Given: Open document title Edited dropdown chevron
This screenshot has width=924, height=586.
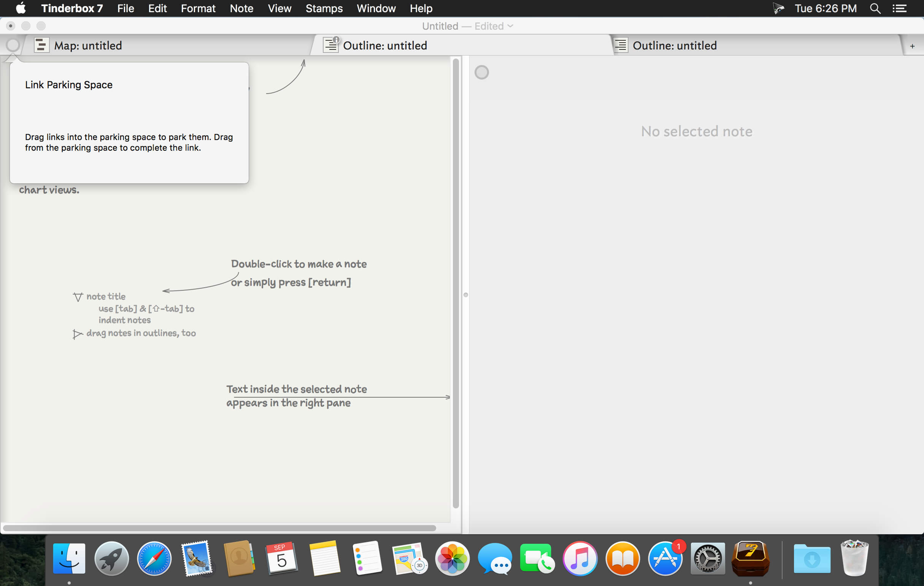Looking at the screenshot, I should pos(510,26).
